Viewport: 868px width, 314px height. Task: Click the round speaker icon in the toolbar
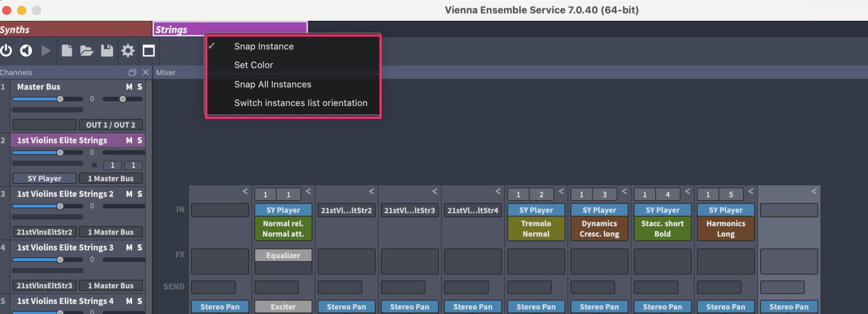coord(26,50)
